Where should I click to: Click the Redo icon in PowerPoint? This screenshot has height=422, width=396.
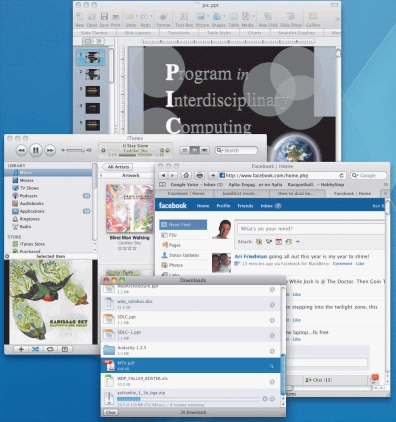pos(144,16)
